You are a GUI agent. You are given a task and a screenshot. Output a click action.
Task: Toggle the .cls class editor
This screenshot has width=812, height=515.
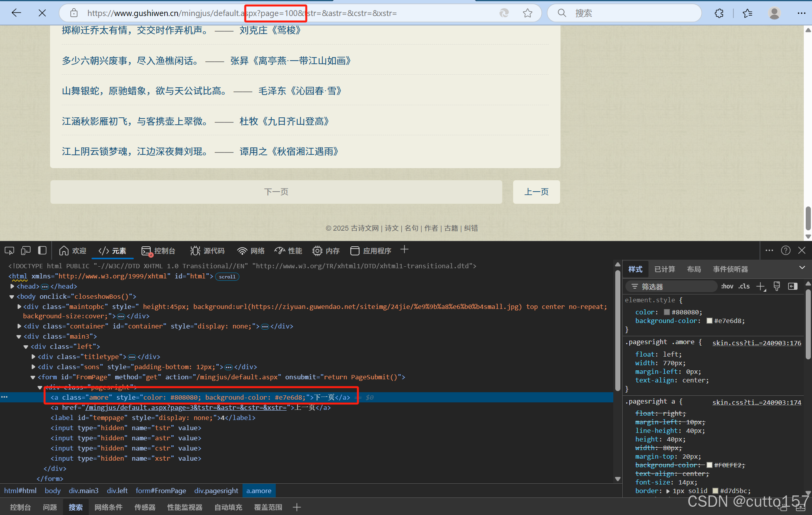(744, 287)
